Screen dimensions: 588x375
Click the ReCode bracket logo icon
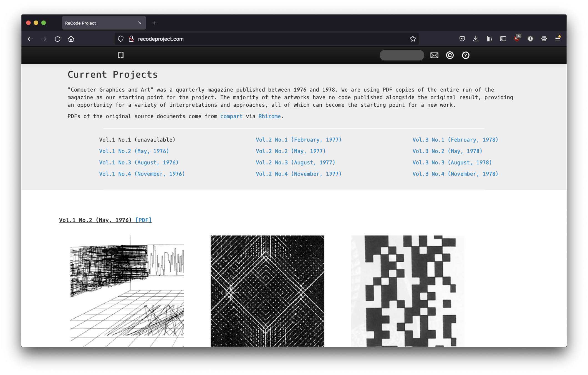coord(120,55)
